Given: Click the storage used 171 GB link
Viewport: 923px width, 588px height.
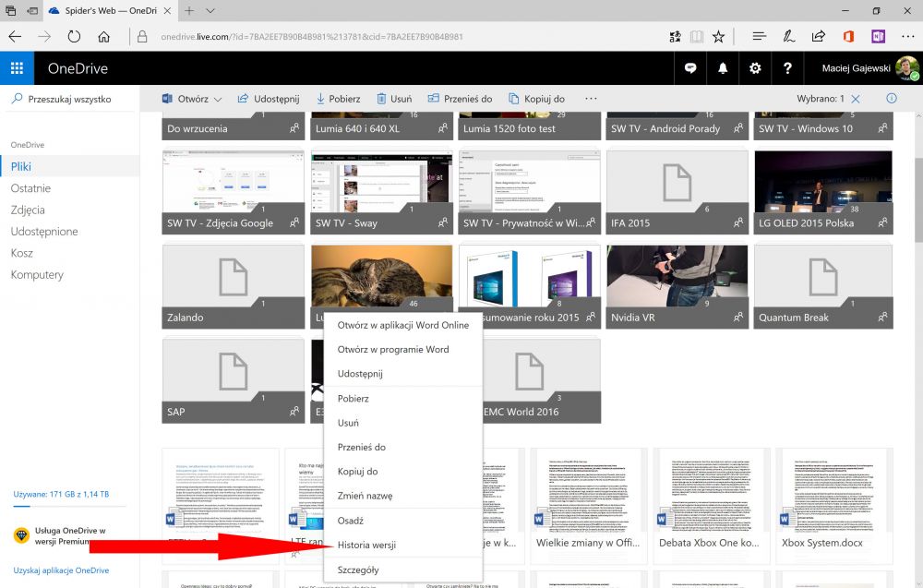Looking at the screenshot, I should click(x=61, y=495).
